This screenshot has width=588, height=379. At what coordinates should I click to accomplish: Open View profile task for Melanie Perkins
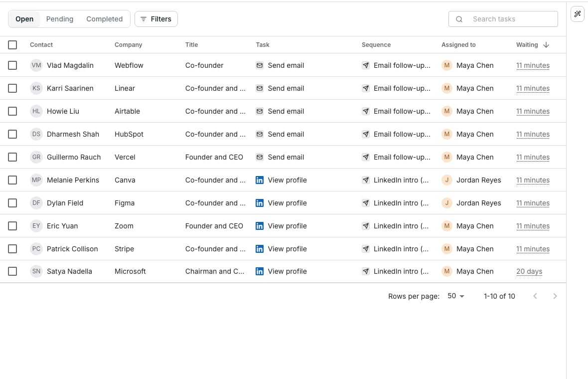click(x=287, y=180)
